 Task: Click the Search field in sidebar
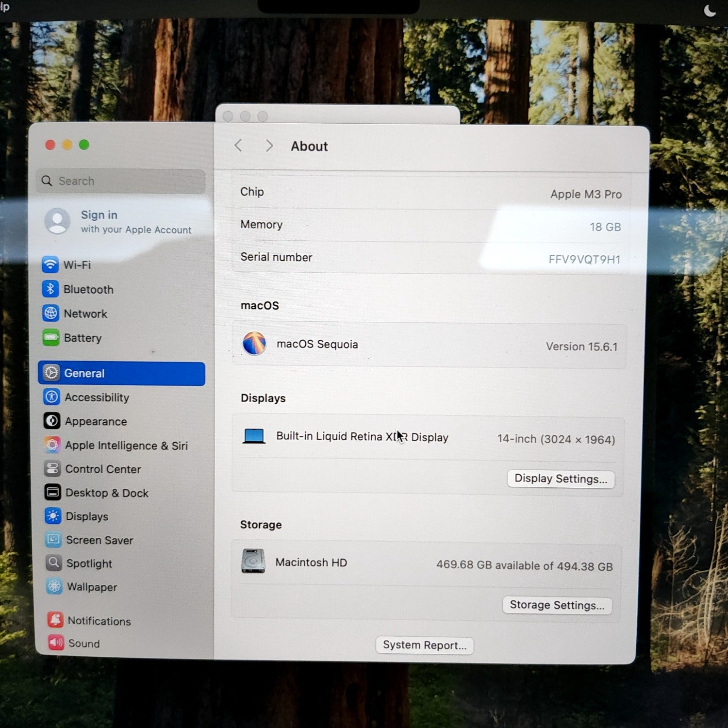coord(121,181)
